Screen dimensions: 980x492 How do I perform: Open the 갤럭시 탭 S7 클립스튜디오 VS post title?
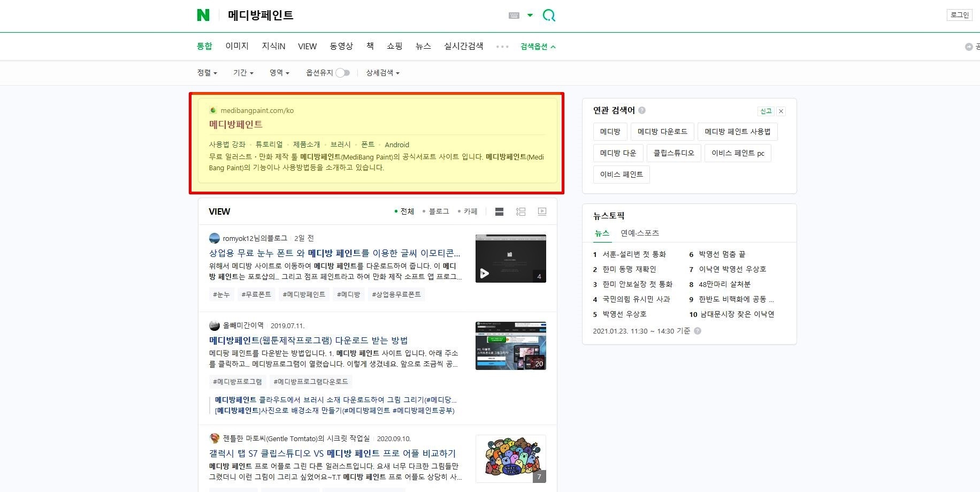pos(332,453)
